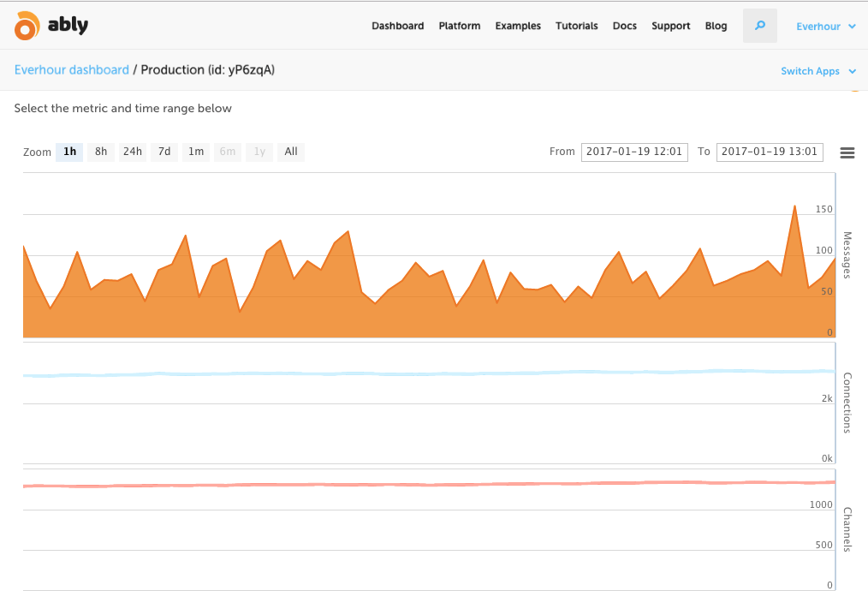Image resolution: width=868 pixels, height=591 pixels.
Task: Click the From date input field
Action: [634, 152]
